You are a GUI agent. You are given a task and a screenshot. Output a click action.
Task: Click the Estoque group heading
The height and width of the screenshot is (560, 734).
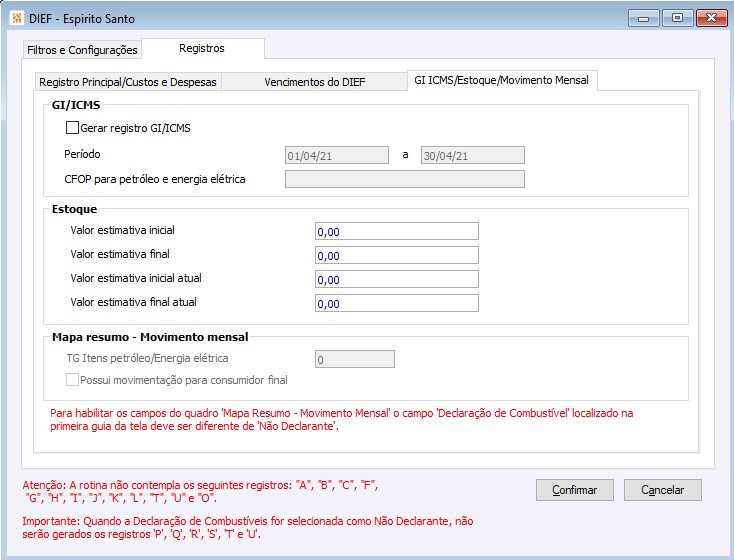pos(74,209)
